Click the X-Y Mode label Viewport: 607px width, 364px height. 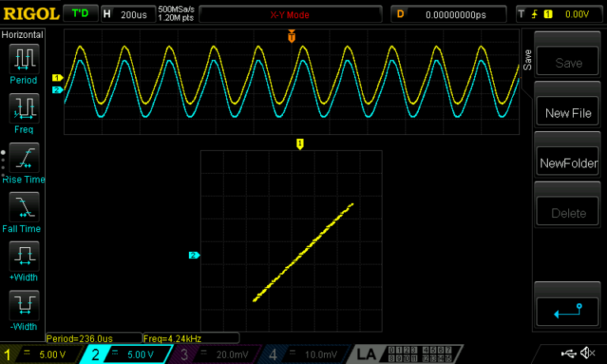pyautogui.click(x=290, y=15)
